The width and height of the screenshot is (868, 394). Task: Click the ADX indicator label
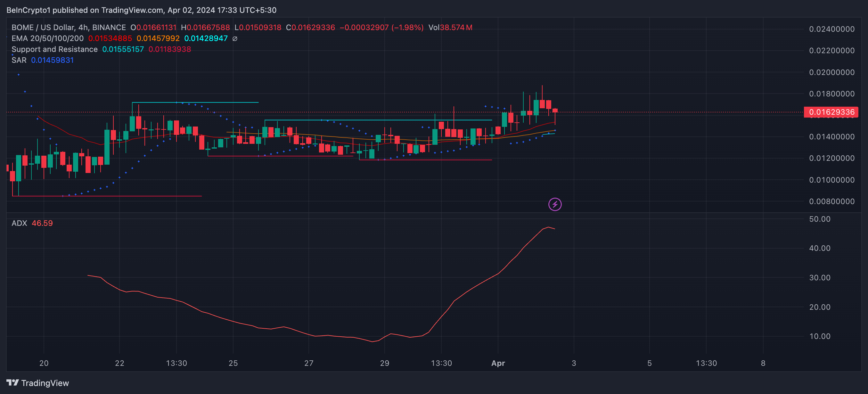[x=19, y=223]
